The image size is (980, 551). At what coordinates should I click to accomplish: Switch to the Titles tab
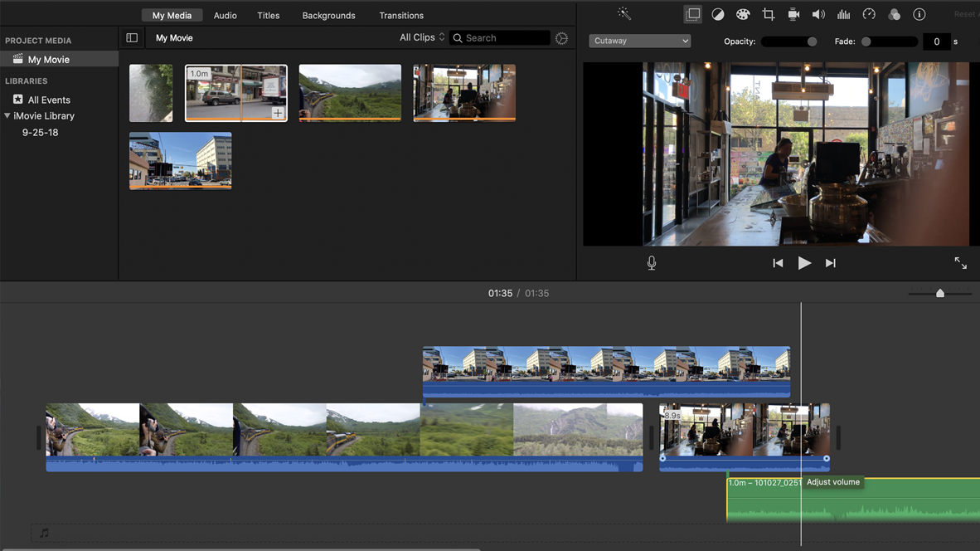[268, 16]
